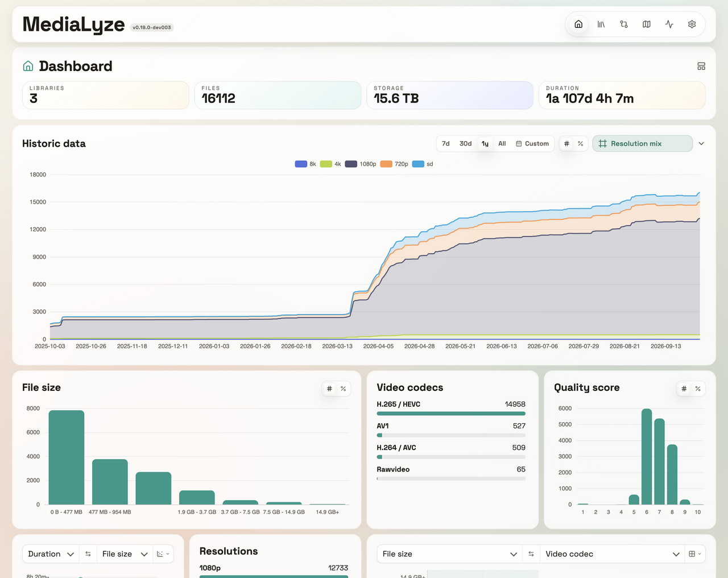Click the 0 B - 477 MB bar
The height and width of the screenshot is (578, 728).
pyautogui.click(x=67, y=457)
